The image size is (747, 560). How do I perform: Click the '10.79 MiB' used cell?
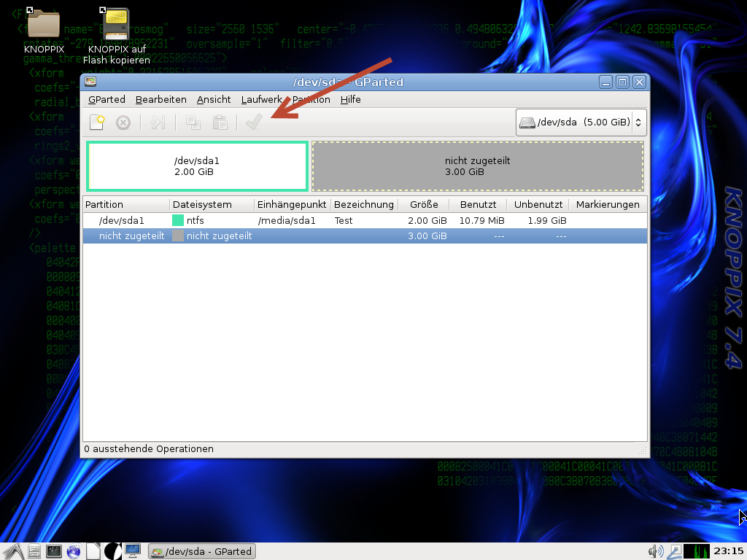pos(481,220)
